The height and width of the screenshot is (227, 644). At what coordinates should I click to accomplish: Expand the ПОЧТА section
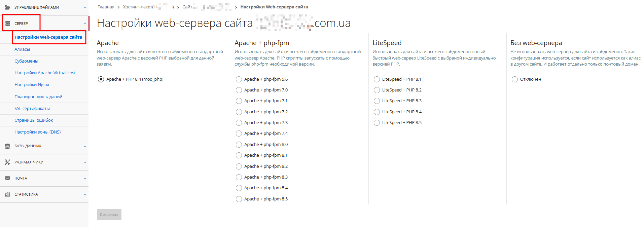pos(85,178)
